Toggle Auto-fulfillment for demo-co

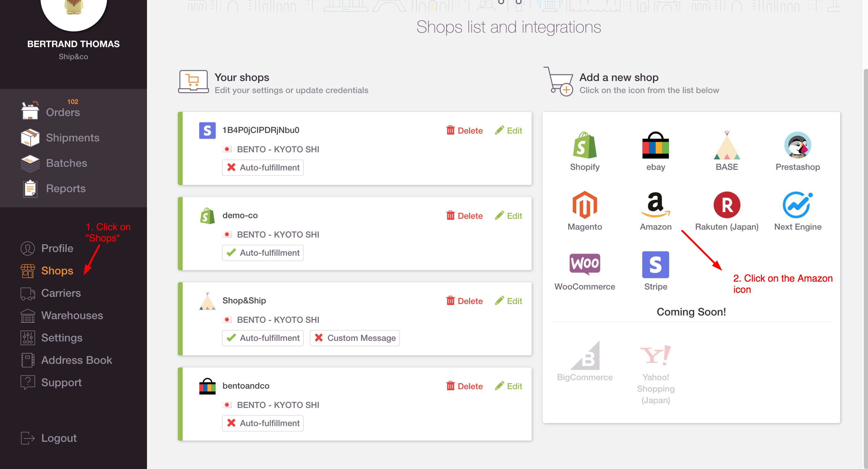263,253
